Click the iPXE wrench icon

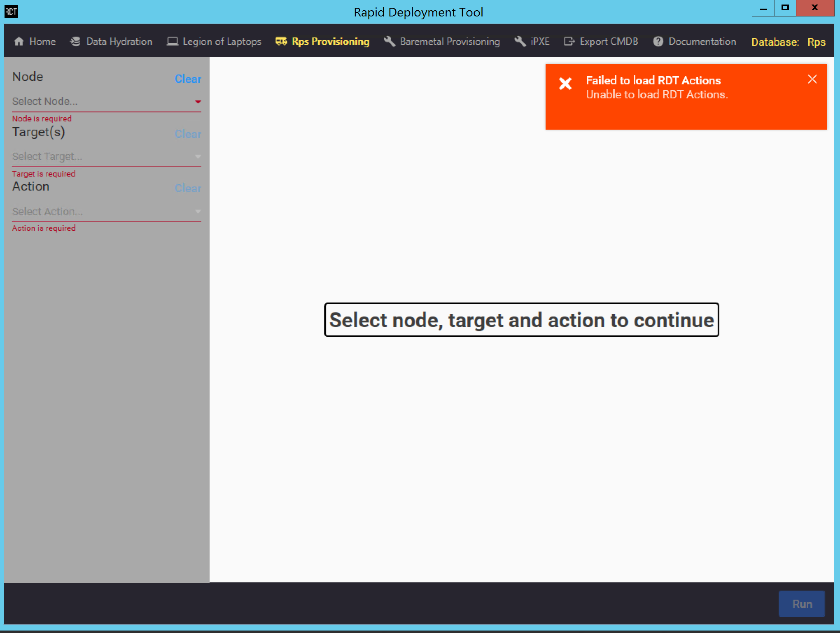(x=520, y=42)
